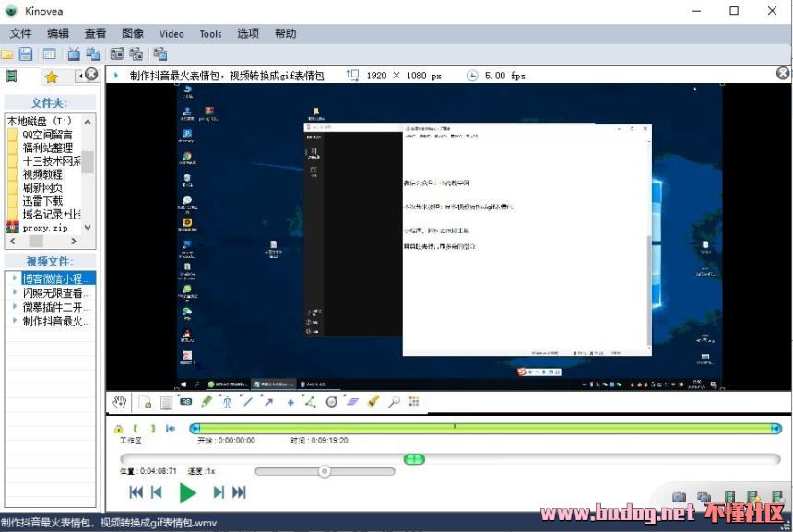This screenshot has height=532, width=793.
Task: Activate the chronometer stopwatch tool
Action: 332,402
